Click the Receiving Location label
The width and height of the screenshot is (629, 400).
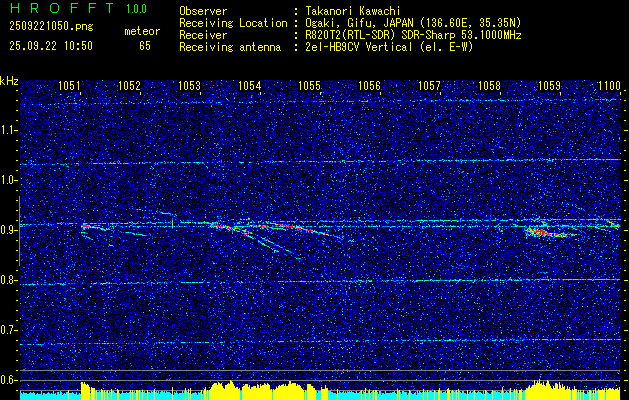point(233,23)
